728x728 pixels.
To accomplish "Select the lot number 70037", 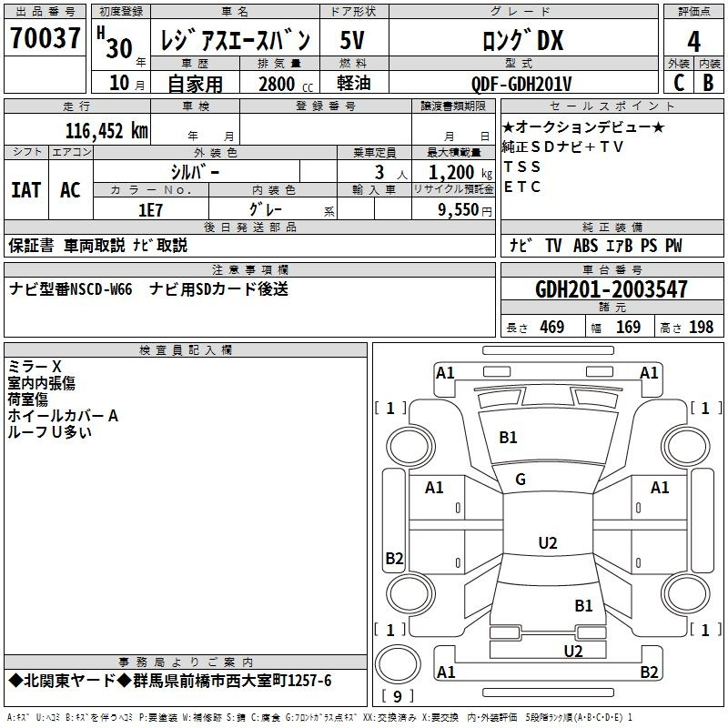I will (x=45, y=39).
